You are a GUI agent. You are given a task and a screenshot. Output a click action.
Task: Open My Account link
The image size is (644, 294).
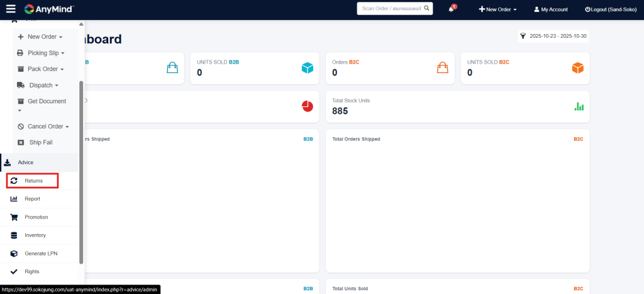point(550,9)
